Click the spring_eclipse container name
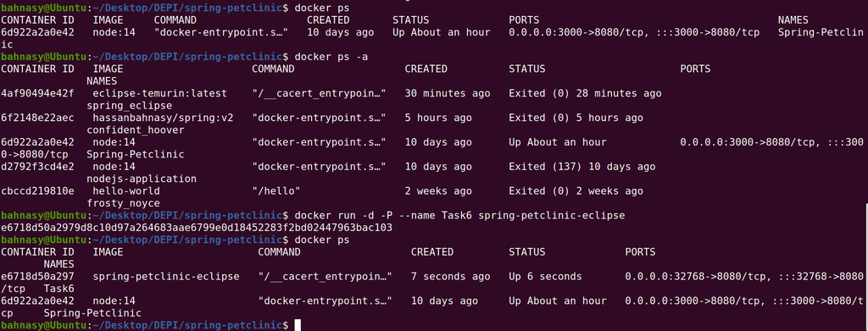The width and height of the screenshot is (868, 331). click(130, 106)
